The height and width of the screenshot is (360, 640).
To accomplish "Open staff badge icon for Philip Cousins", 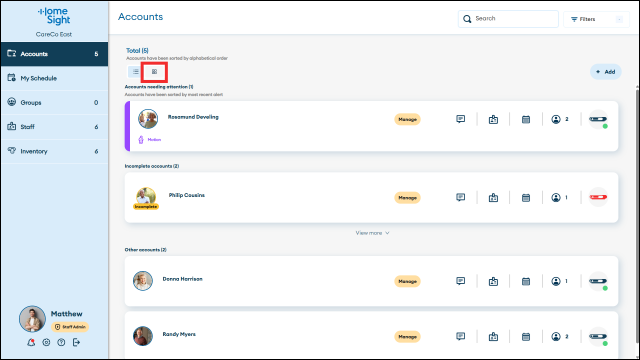I will [493, 198].
